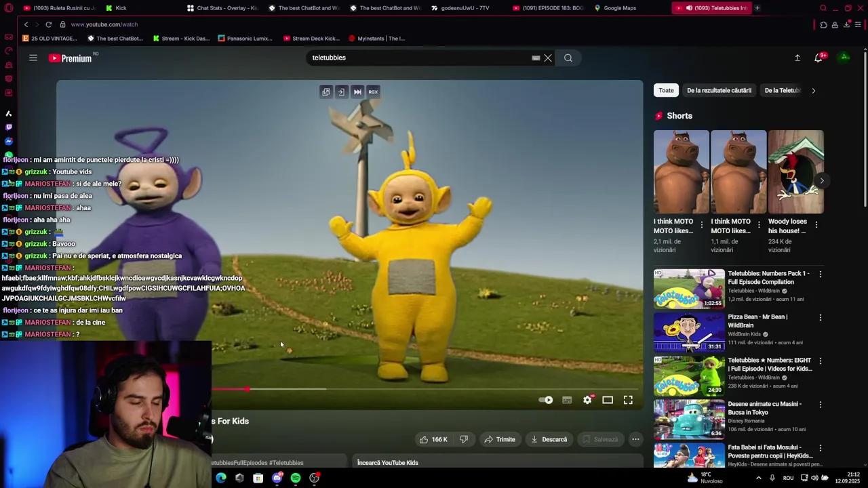Open Stream - Kick Das... bookmark

tap(181, 39)
